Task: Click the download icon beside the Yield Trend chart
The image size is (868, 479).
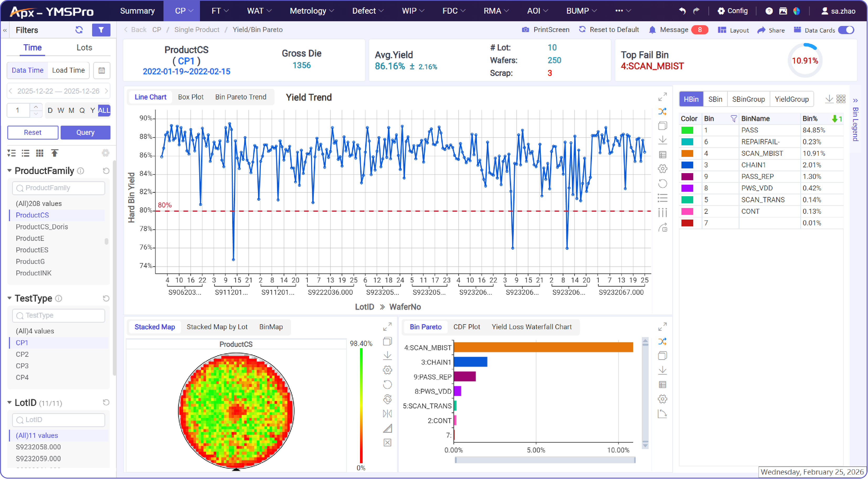Action: [663, 140]
